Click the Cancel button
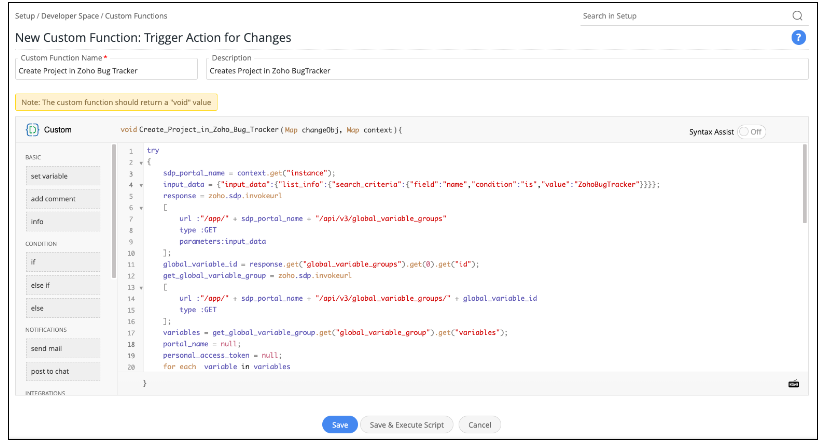828x448 pixels. pyautogui.click(x=479, y=425)
